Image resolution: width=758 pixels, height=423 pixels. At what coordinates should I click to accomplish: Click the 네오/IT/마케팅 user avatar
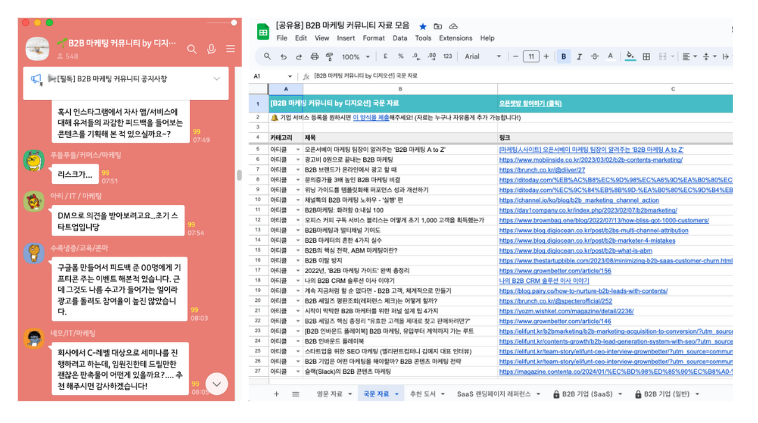coord(34,339)
